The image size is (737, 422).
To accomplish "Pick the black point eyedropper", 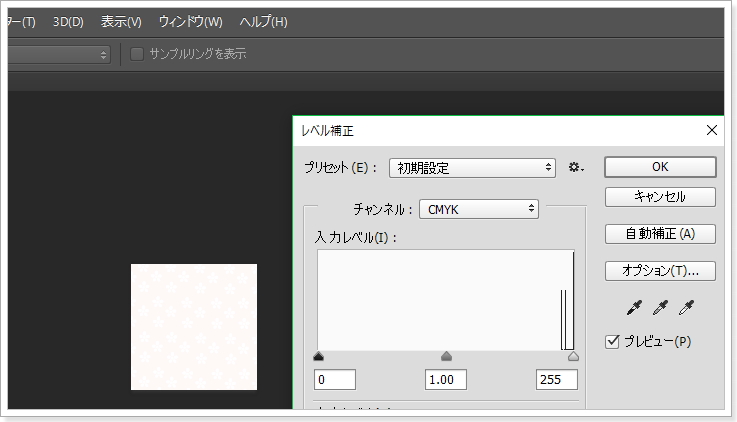I will click(x=634, y=308).
